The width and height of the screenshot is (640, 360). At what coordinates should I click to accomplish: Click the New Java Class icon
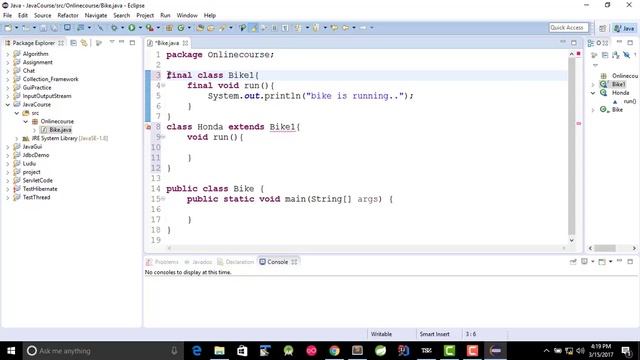click(181, 28)
